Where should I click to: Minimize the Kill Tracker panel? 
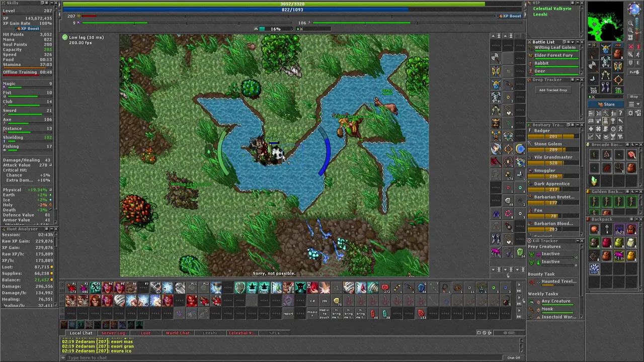point(578,241)
